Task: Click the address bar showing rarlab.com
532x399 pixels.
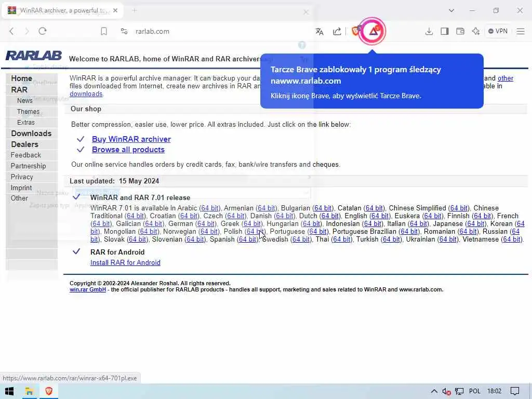Action: tap(152, 31)
